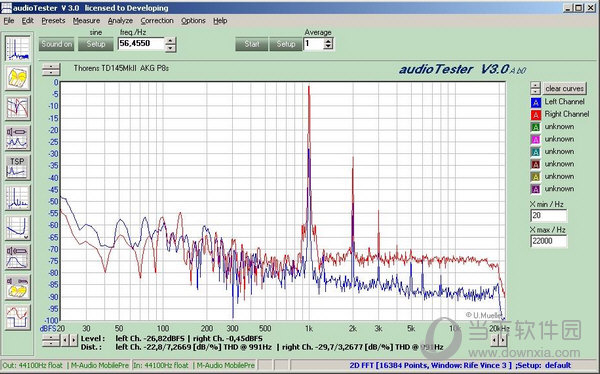
Task: Click lower half of spinner beside graph title
Action: (x=51, y=72)
